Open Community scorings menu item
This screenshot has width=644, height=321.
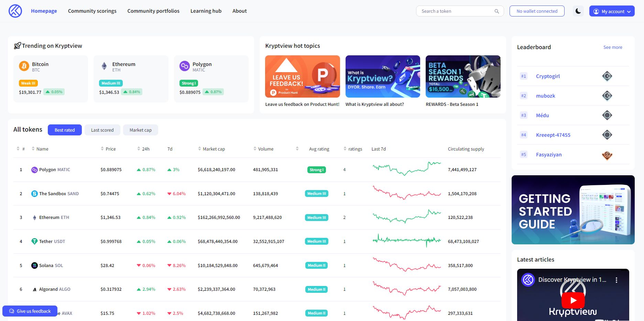click(x=92, y=11)
